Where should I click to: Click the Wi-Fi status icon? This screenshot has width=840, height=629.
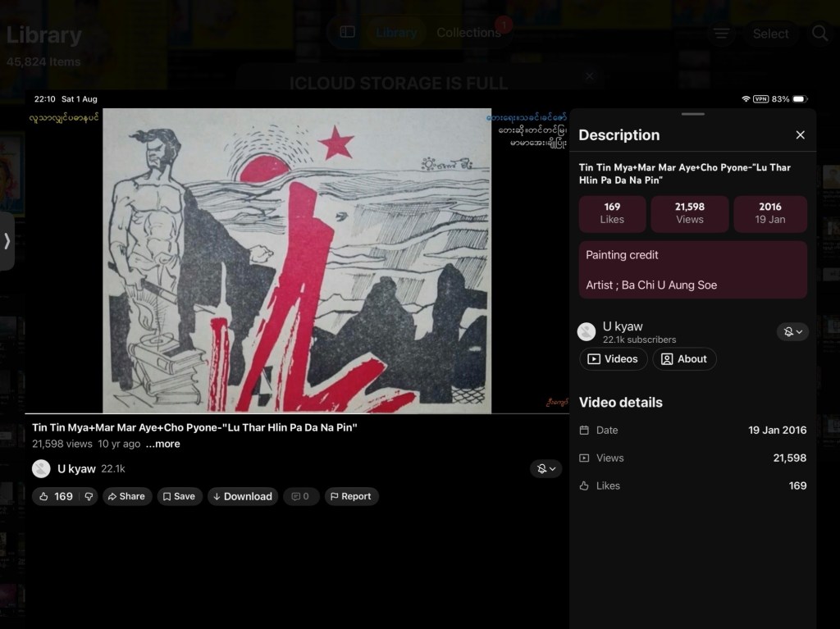pos(746,99)
